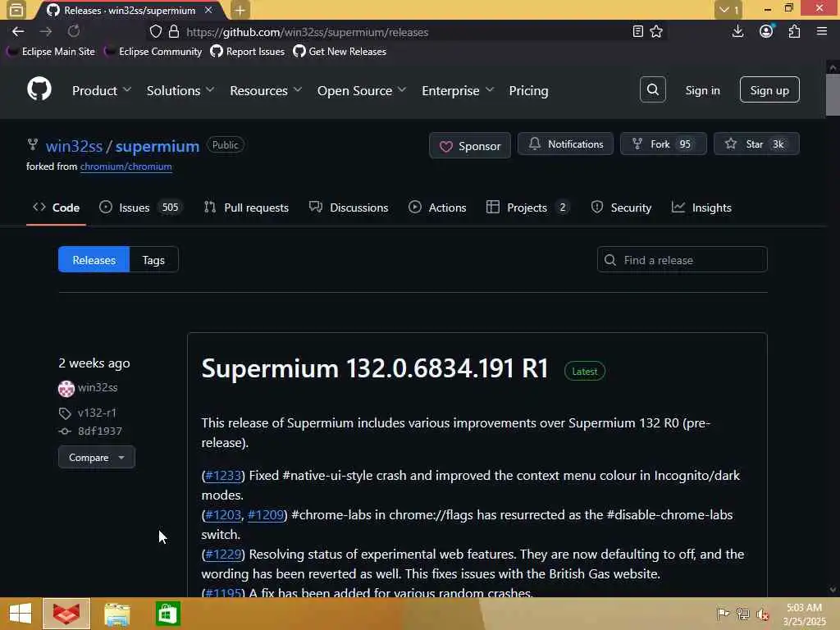Viewport: 840px width, 630px height.
Task: Open the list all tabs dropdown
Action: click(x=728, y=10)
